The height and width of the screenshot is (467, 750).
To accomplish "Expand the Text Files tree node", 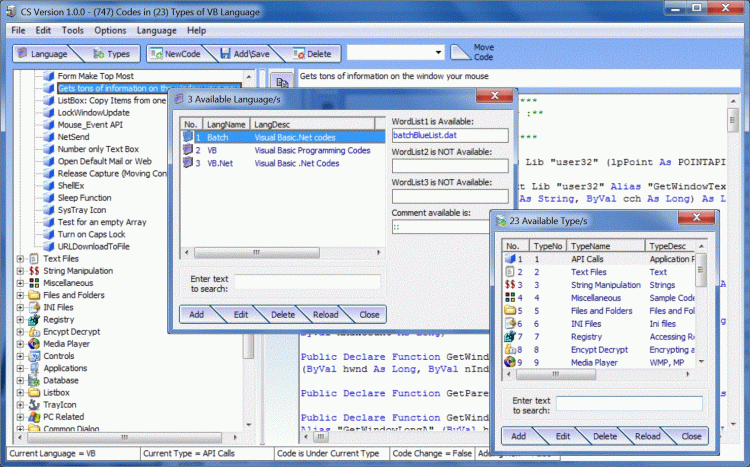I will click(x=20, y=259).
